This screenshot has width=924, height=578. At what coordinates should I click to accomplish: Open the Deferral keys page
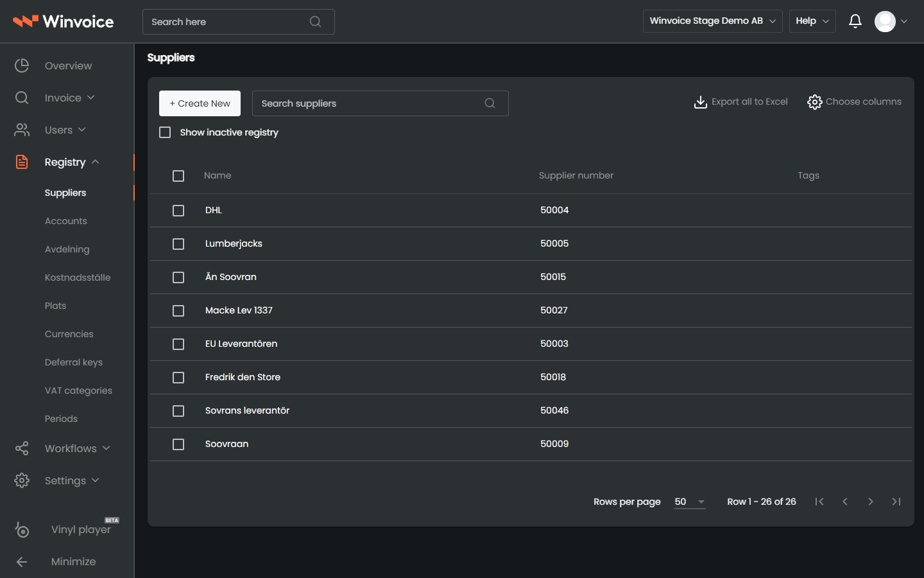coord(74,362)
